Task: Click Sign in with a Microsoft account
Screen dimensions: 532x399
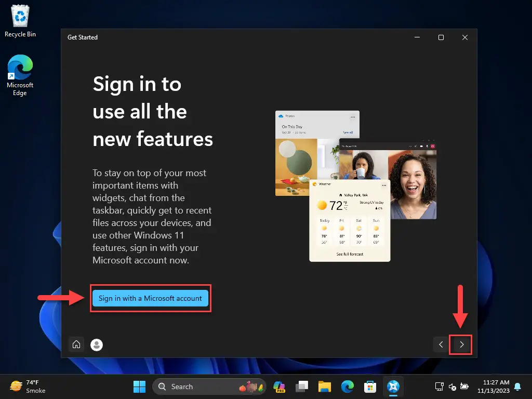Action: (x=150, y=298)
